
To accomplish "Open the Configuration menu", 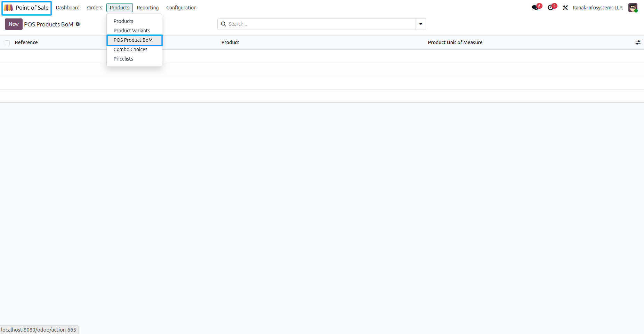I will tap(181, 8).
